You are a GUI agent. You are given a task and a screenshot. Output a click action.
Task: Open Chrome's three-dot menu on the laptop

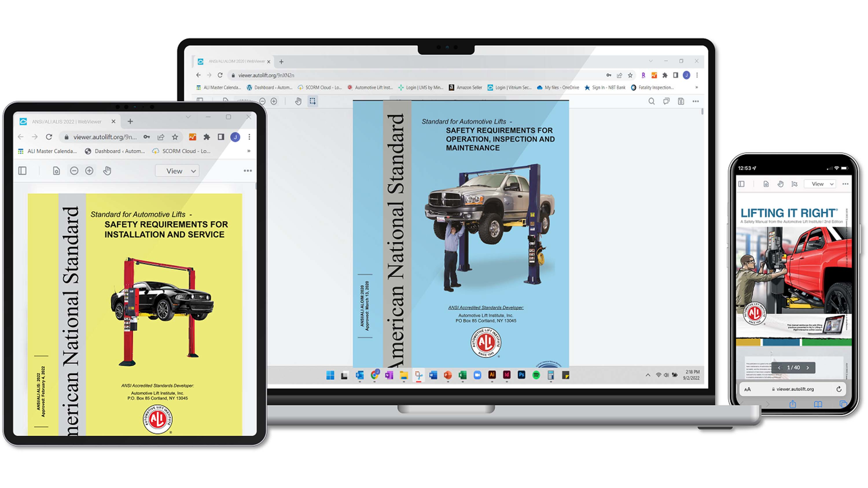point(698,75)
